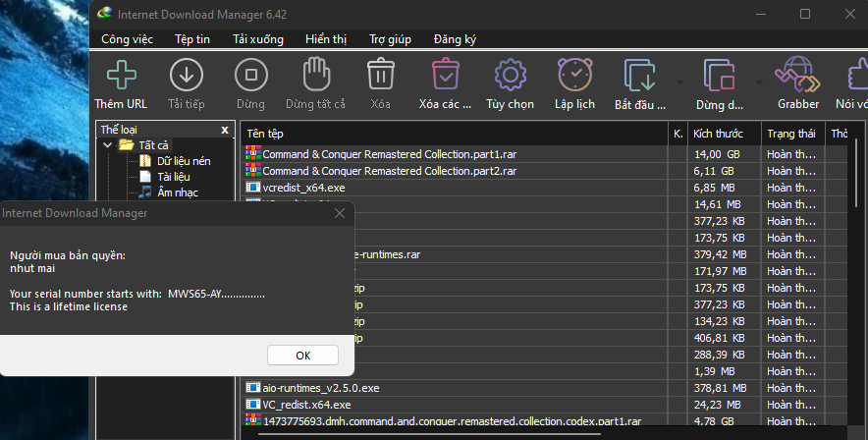The width and height of the screenshot is (868, 440).
Task: Sort by the Kích thước column header
Action: [x=724, y=134]
